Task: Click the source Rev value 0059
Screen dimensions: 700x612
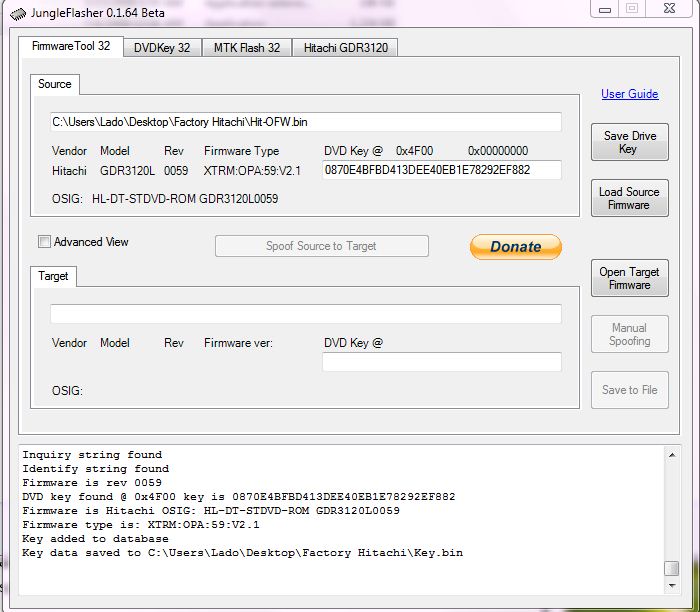Action: tap(176, 171)
